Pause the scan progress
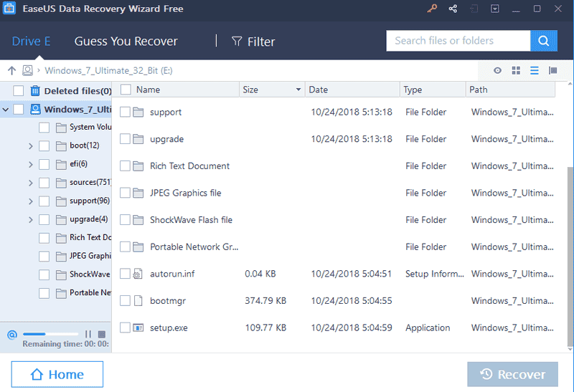 88,334
